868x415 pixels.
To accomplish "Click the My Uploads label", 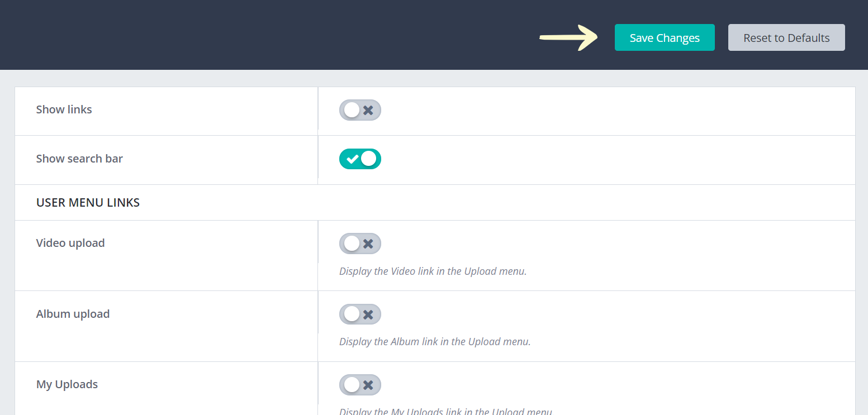I will (67, 384).
